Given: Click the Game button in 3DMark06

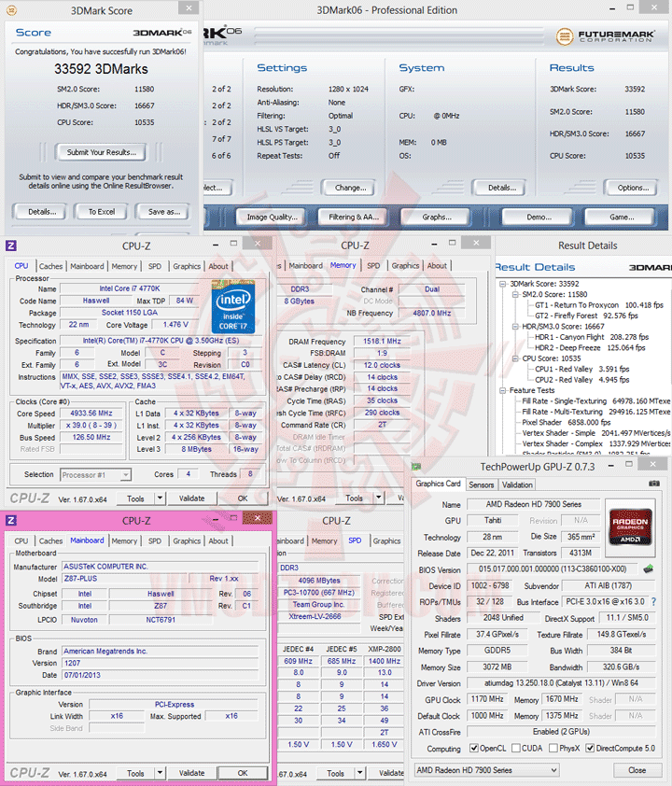Looking at the screenshot, I should (x=622, y=218).
